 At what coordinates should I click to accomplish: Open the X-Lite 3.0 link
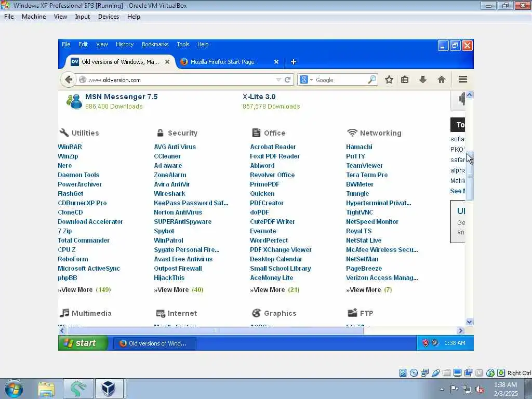tap(259, 97)
